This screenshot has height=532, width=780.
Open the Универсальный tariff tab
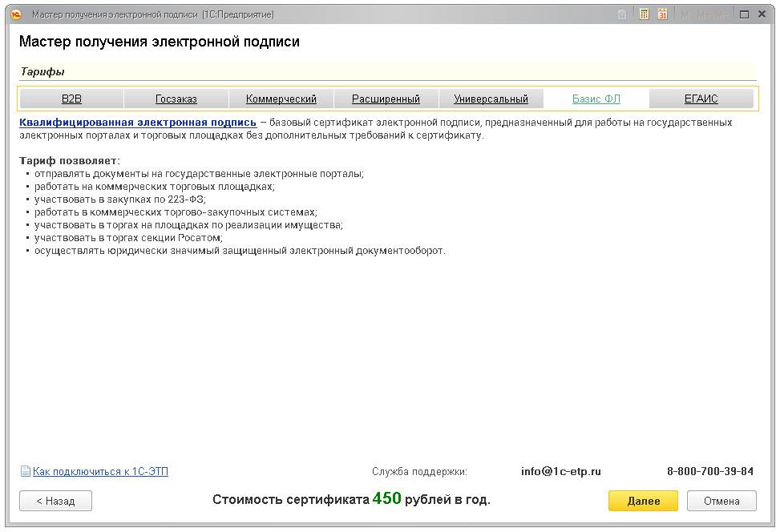click(x=491, y=99)
